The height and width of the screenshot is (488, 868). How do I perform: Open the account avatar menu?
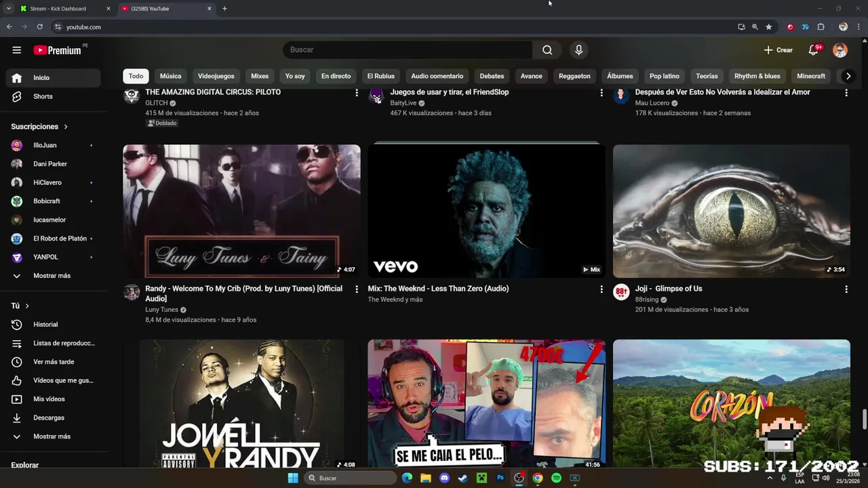(840, 50)
